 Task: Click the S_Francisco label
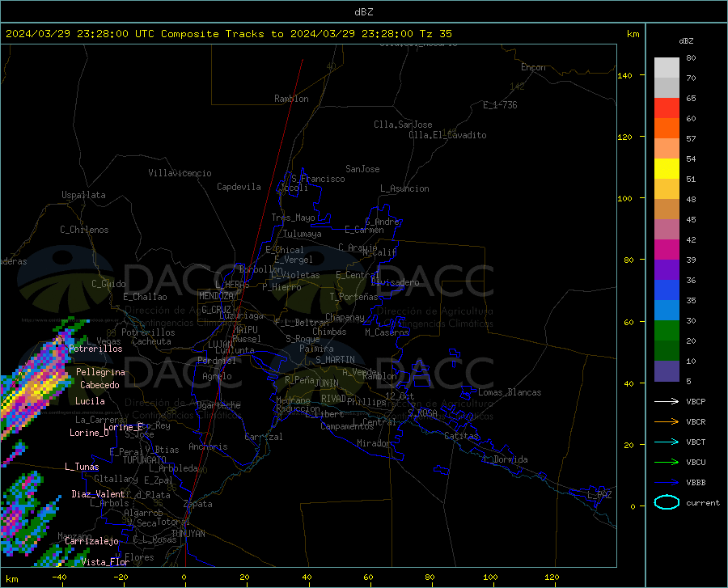(318, 179)
